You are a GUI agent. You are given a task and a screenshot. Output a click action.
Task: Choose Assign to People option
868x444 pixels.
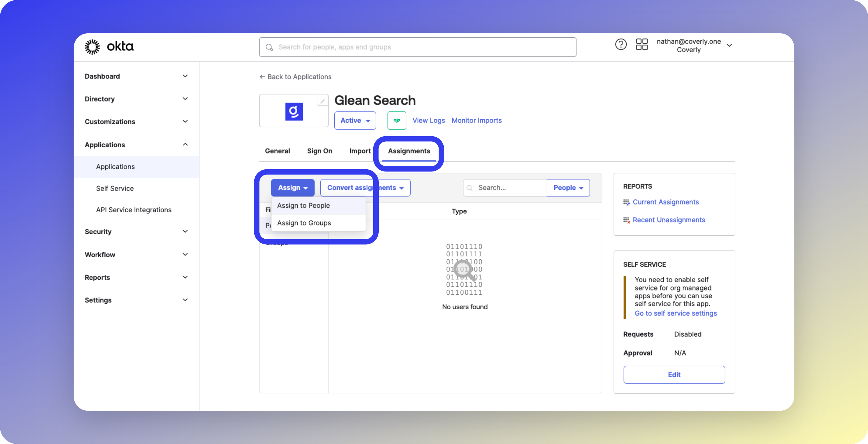click(303, 206)
